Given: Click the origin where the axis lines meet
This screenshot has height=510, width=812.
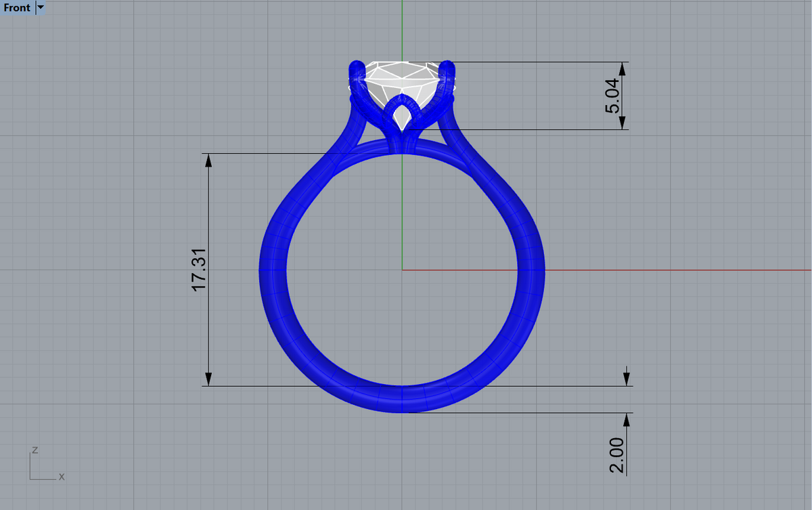Looking at the screenshot, I should coord(402,270).
